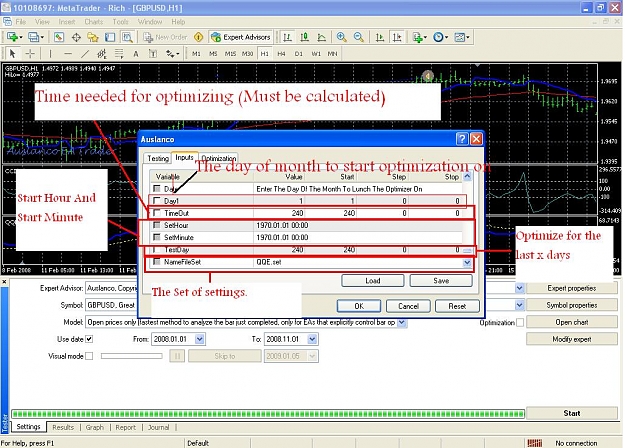
Task: Toggle the Use date checkbox
Action: coord(89,339)
